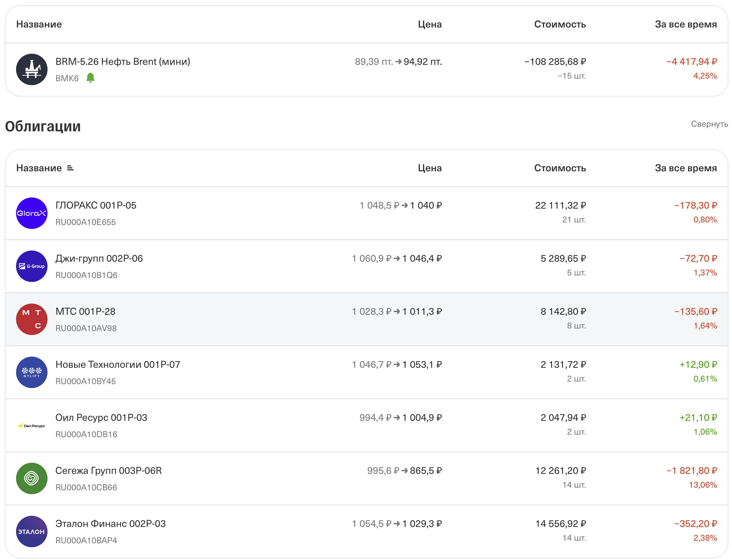
Task: Click sort icon next to bonds Название
Action: [x=70, y=168]
